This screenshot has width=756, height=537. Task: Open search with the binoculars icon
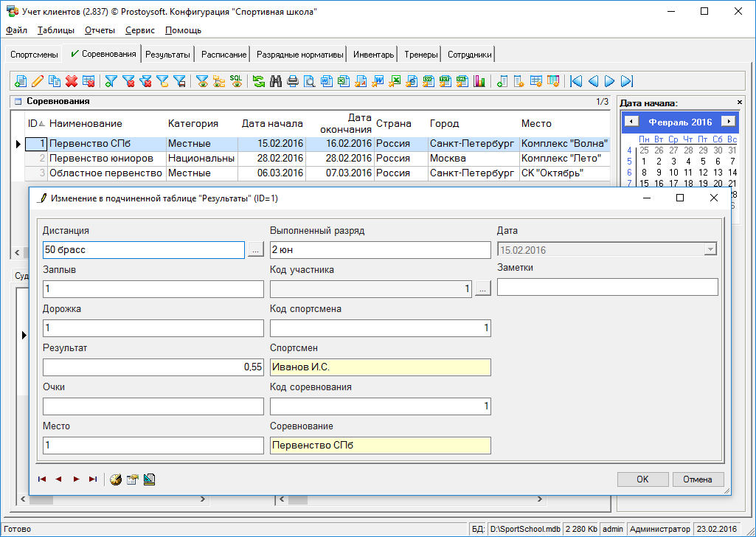point(277,81)
